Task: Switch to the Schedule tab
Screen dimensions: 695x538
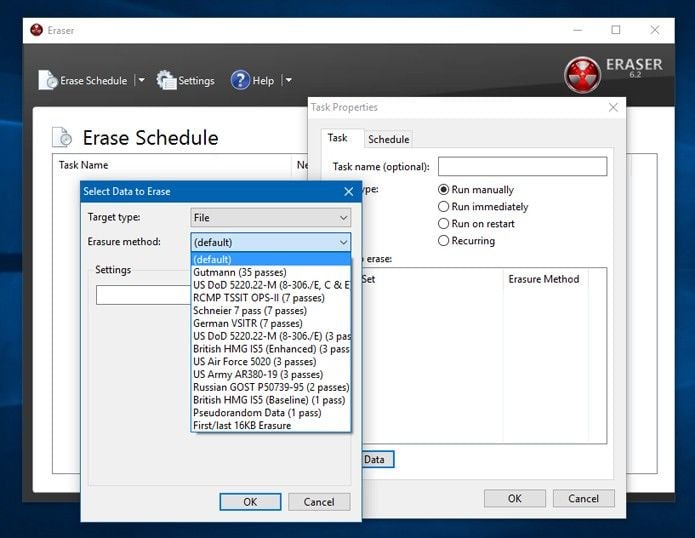Action: point(388,139)
